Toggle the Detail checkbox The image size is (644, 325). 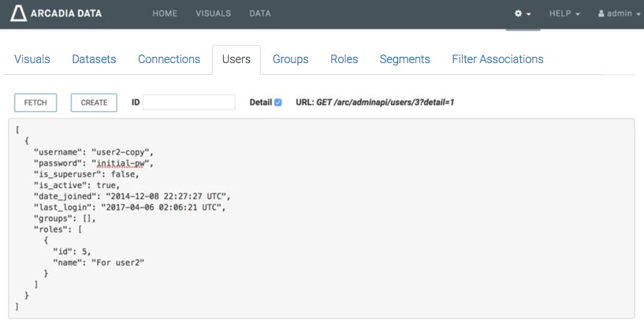[x=277, y=103]
